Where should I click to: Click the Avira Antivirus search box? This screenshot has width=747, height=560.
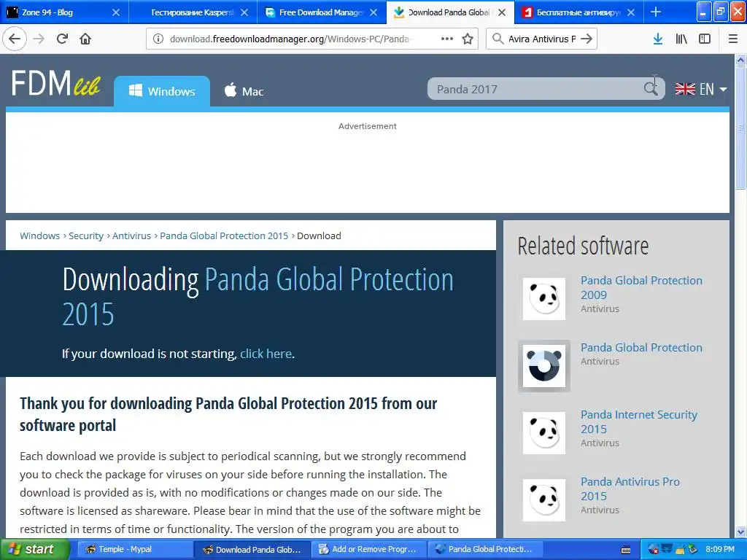(542, 39)
